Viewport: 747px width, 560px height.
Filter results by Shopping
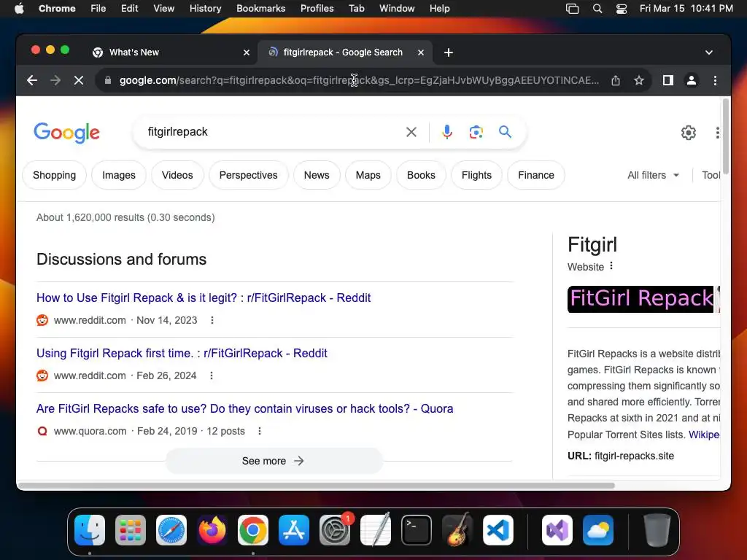click(54, 175)
